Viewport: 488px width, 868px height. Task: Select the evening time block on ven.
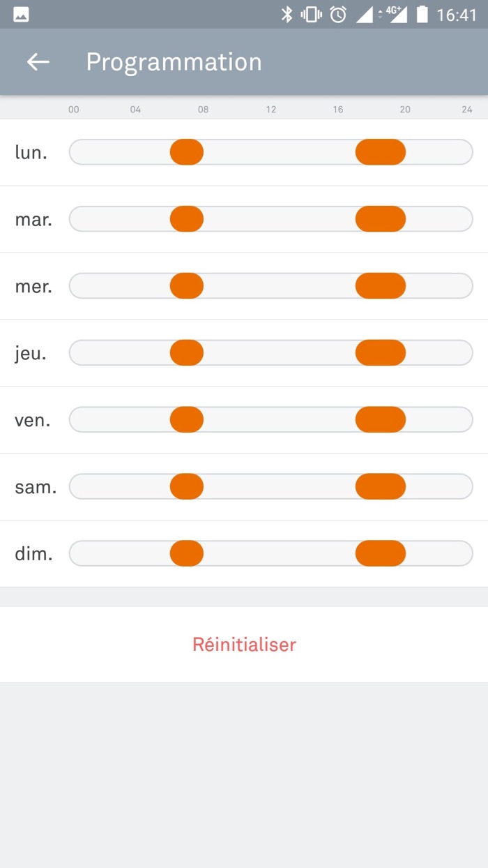pos(381,420)
